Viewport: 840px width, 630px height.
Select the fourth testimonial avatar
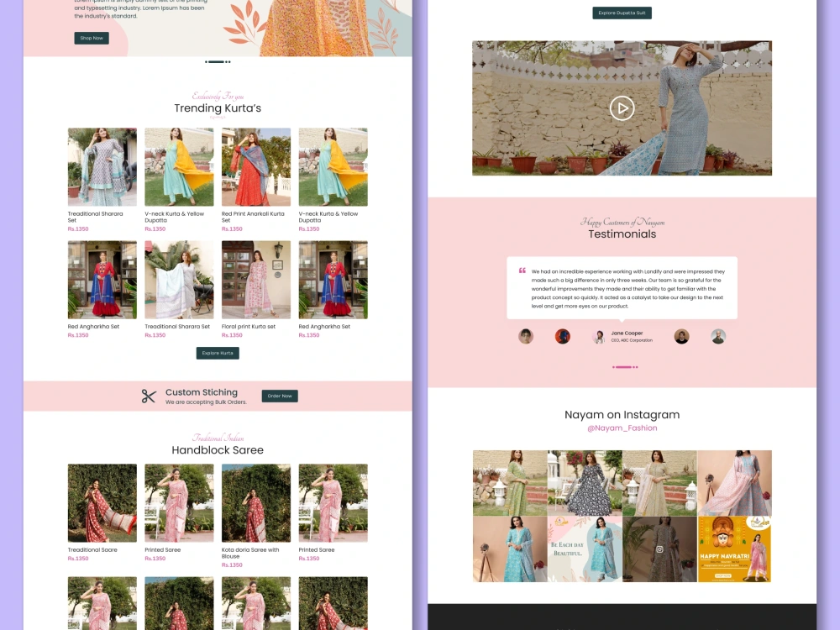coord(681,337)
